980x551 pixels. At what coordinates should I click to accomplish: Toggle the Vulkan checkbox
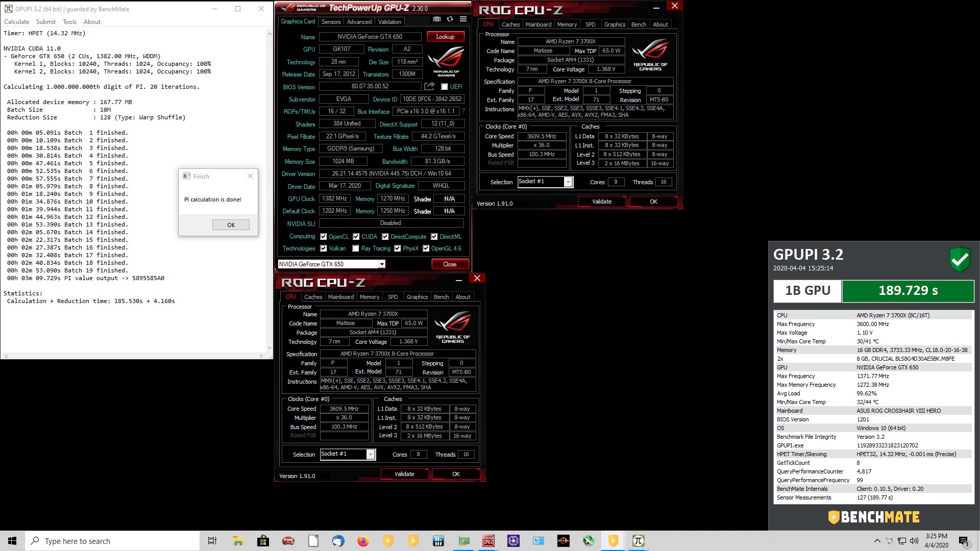coord(323,248)
